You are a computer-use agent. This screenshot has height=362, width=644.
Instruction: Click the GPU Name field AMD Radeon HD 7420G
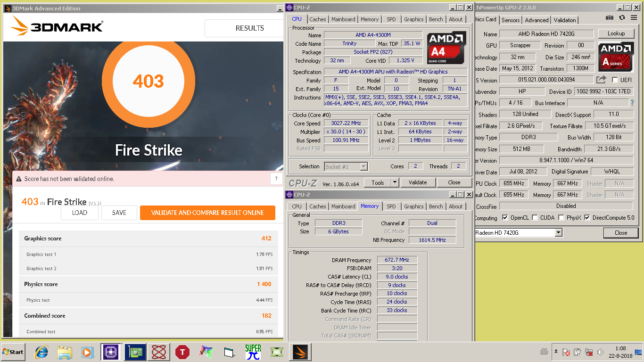pos(546,34)
